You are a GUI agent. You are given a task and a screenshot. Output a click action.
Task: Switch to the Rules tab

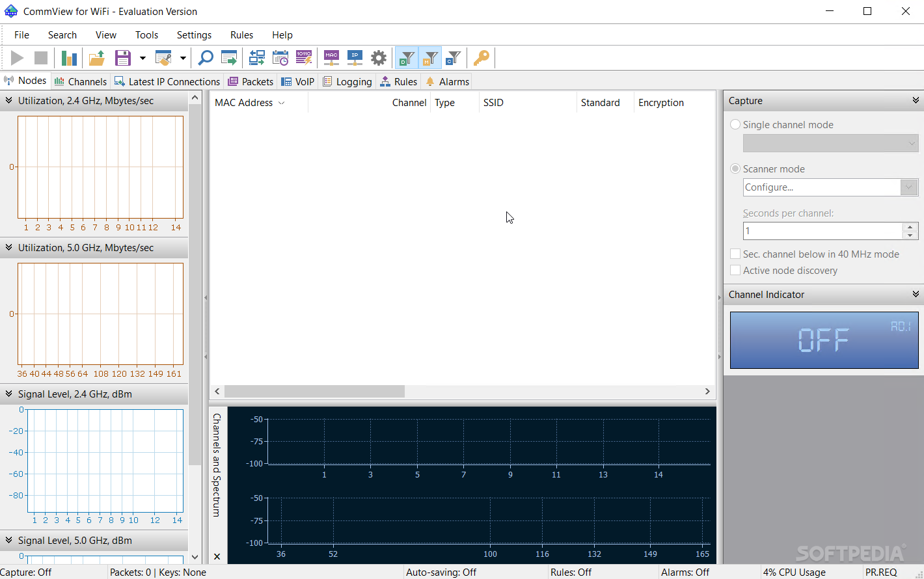click(398, 81)
